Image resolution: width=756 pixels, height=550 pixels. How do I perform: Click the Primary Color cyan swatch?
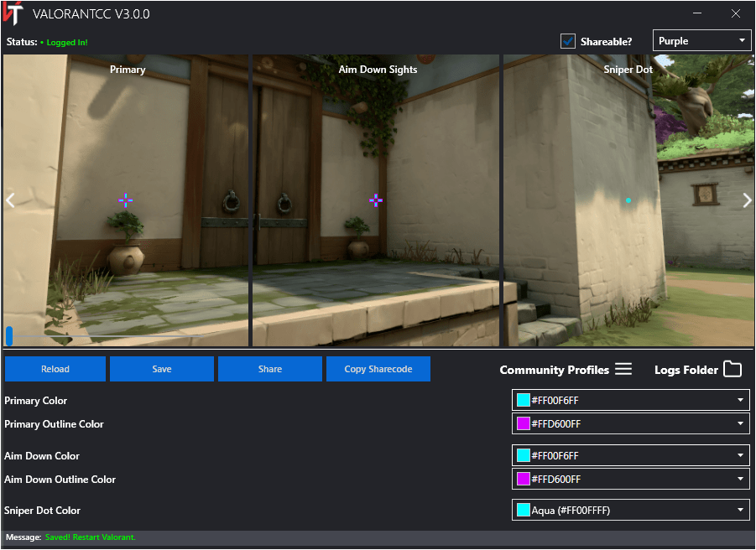(x=523, y=400)
